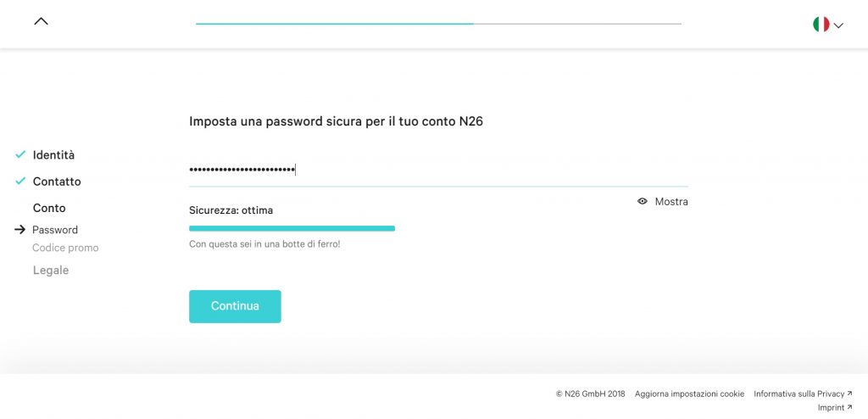Focus the password input field
The width and height of the screenshot is (868, 419).
[x=437, y=170]
